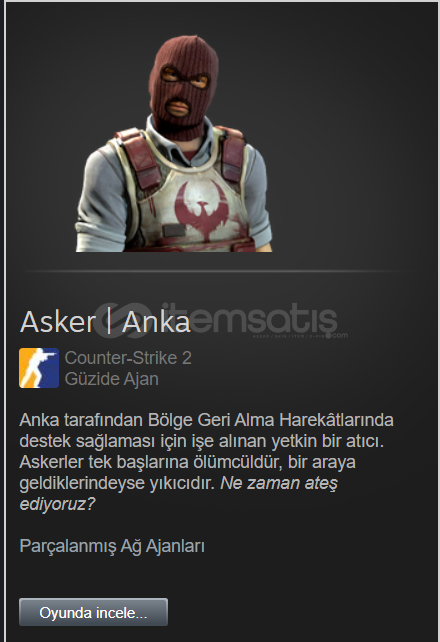Click the red phoenix emblem on the vest

tap(202, 210)
